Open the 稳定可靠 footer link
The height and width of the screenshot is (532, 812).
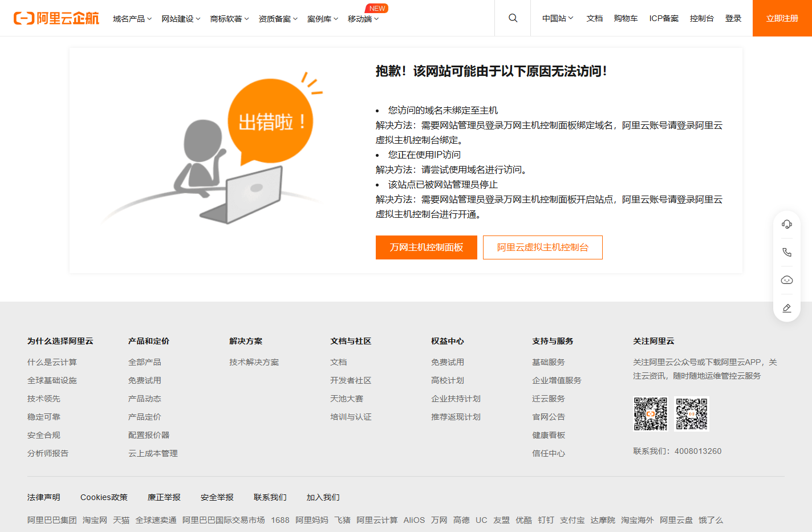coord(44,417)
